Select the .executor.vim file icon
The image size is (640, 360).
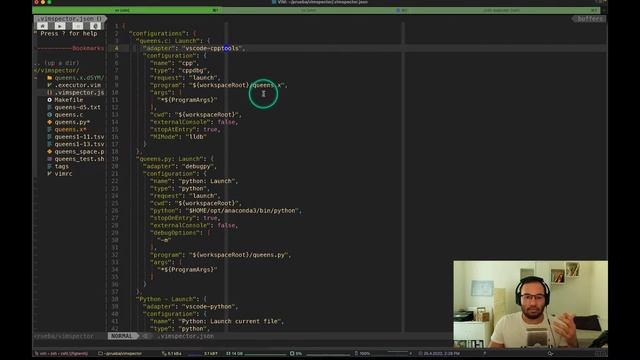pos(49,85)
